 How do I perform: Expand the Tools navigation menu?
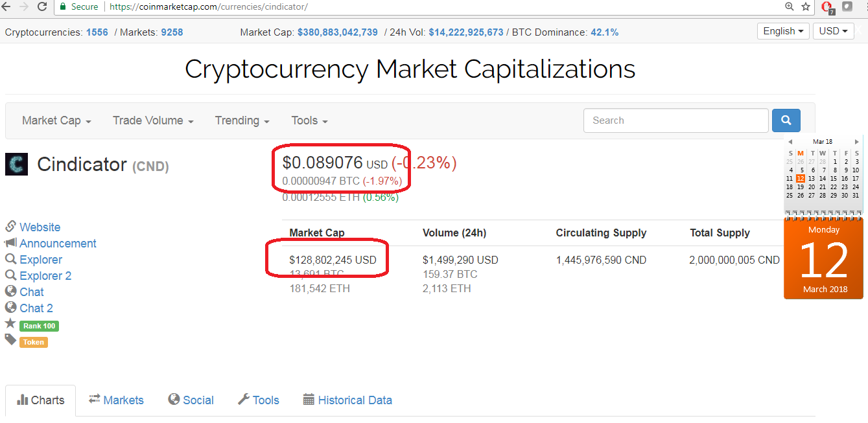tap(309, 120)
